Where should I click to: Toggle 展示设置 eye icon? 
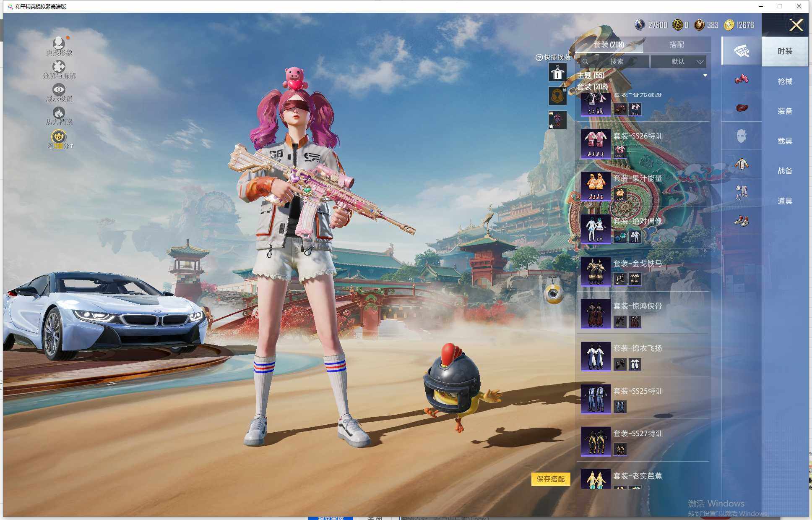click(59, 89)
